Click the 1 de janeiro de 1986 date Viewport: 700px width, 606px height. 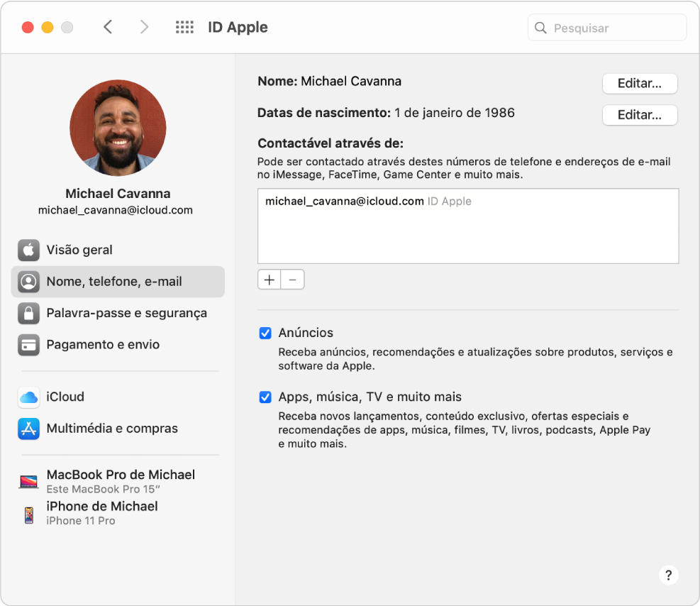(x=455, y=113)
